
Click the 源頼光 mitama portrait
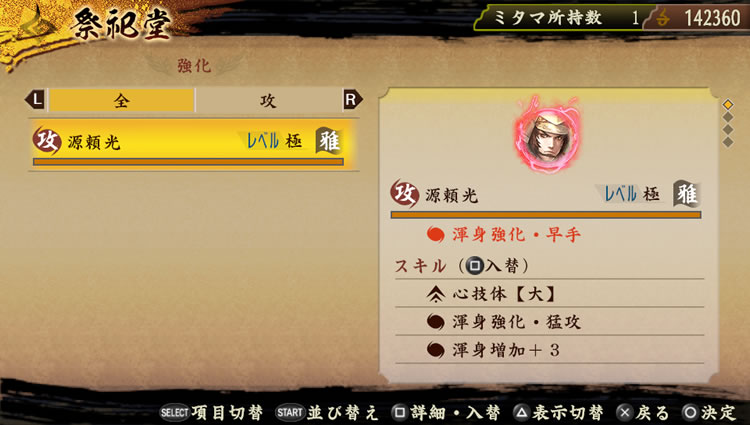click(548, 135)
